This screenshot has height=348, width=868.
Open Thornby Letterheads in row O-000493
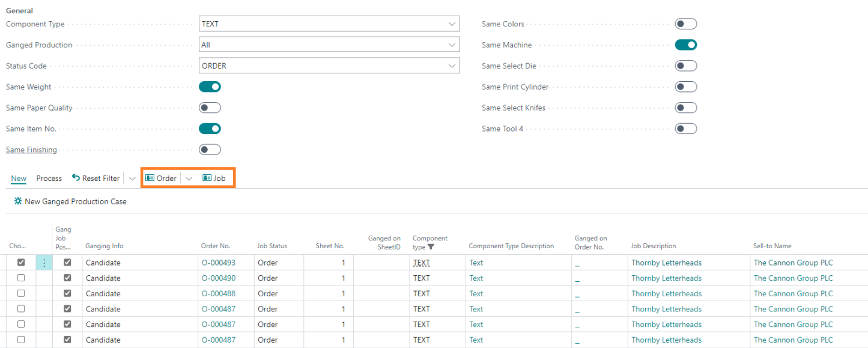[666, 263]
